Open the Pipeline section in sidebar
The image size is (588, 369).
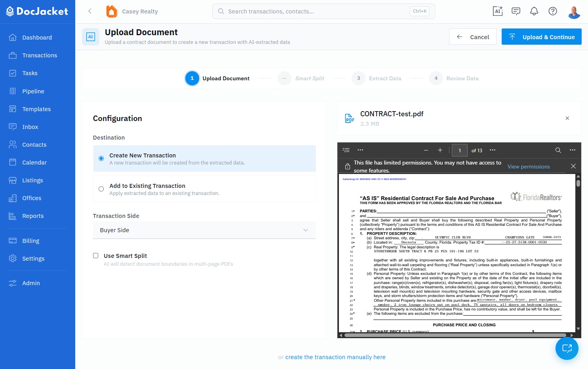[33, 91]
